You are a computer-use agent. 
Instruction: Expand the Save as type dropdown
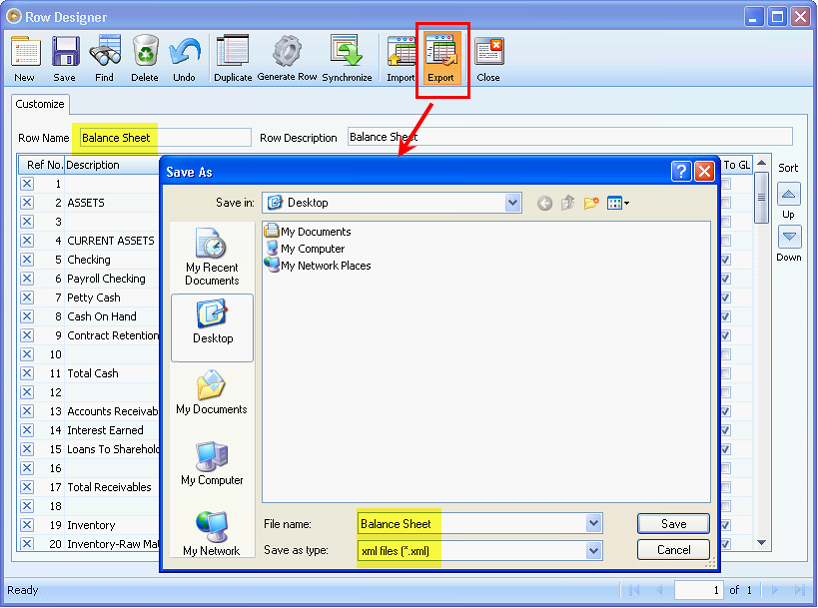pos(594,549)
